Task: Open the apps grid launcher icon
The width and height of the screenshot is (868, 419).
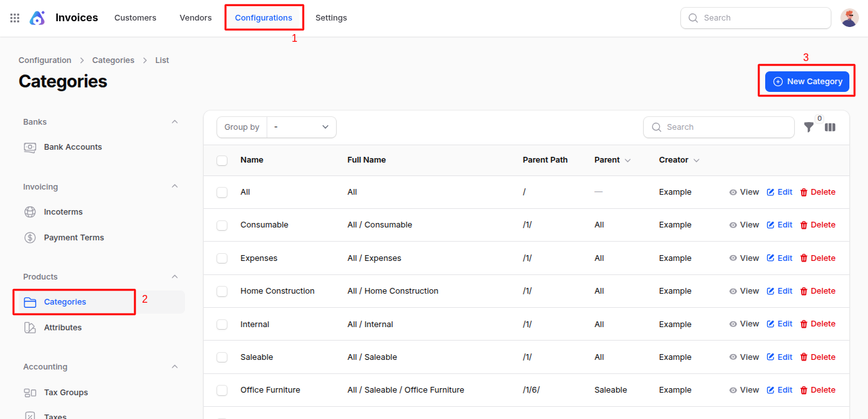Action: (x=15, y=18)
